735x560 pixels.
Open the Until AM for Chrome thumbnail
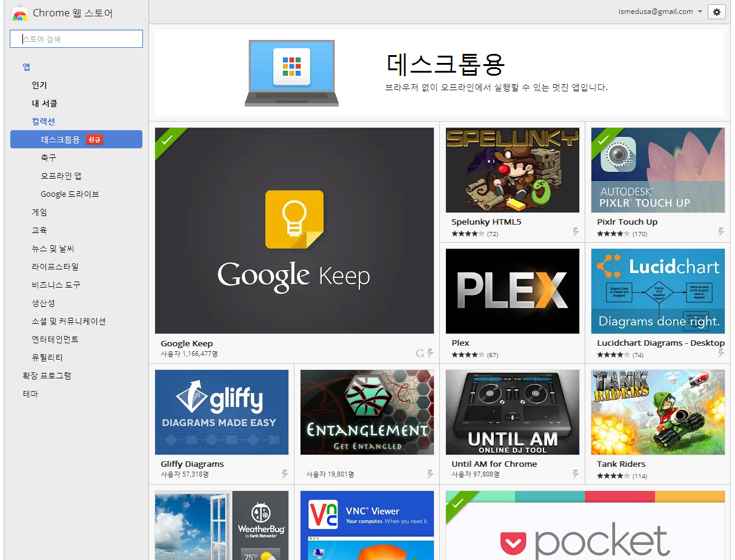pyautogui.click(x=513, y=412)
